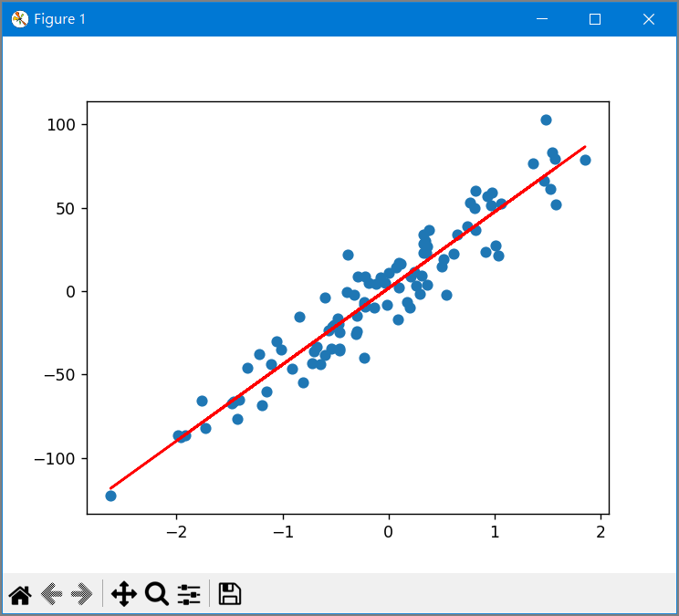Reset the plot to original view (Home)
This screenshot has height=616, width=679.
[20, 595]
